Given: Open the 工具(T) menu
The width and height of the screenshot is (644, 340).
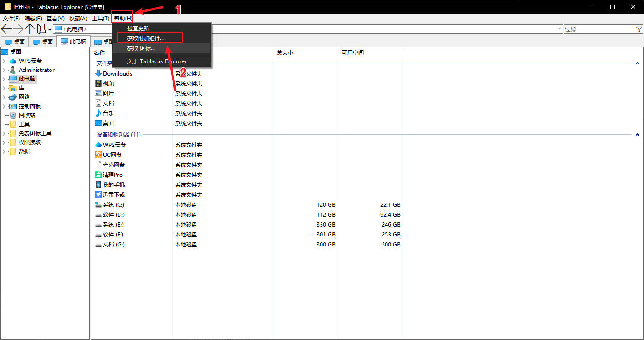Looking at the screenshot, I should (x=100, y=18).
